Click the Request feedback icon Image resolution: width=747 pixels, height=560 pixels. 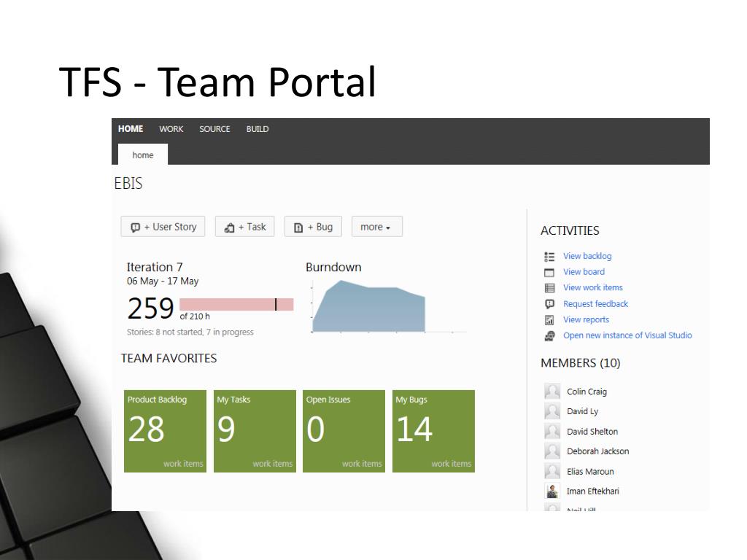(549, 304)
